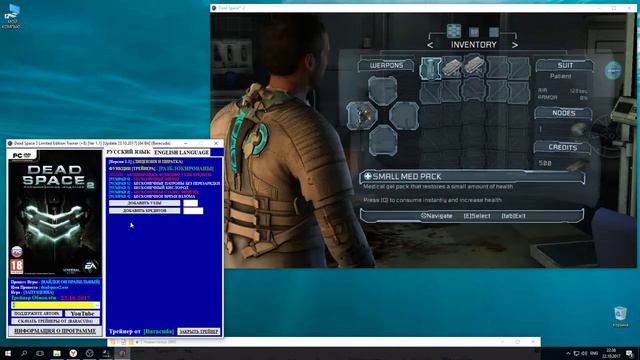Select the empty bottom weapon slot
Image resolution: width=640 pixels, height=360 pixels.
(x=383, y=140)
